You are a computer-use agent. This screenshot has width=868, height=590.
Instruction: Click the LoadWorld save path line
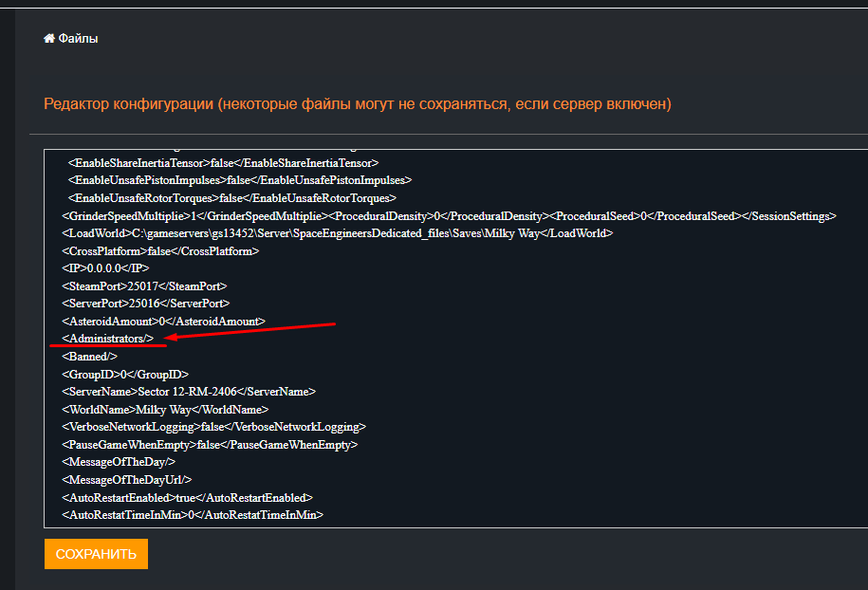(x=337, y=233)
